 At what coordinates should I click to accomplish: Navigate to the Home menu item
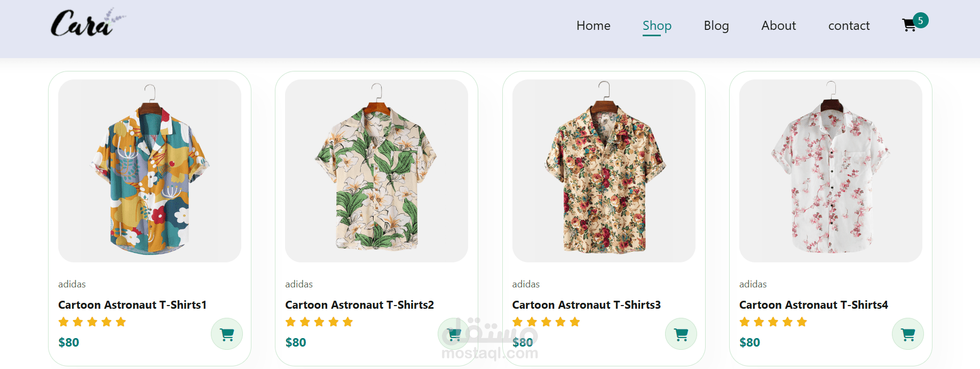[x=593, y=26]
